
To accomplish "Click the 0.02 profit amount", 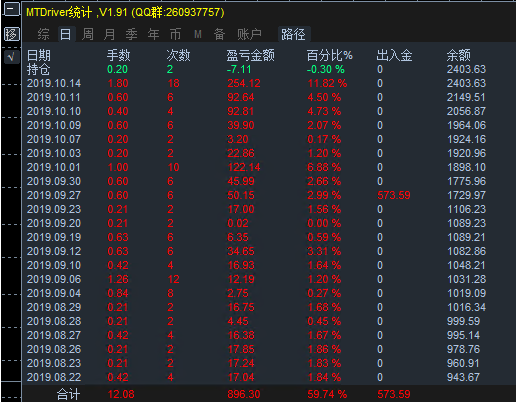I will pyautogui.click(x=238, y=223).
